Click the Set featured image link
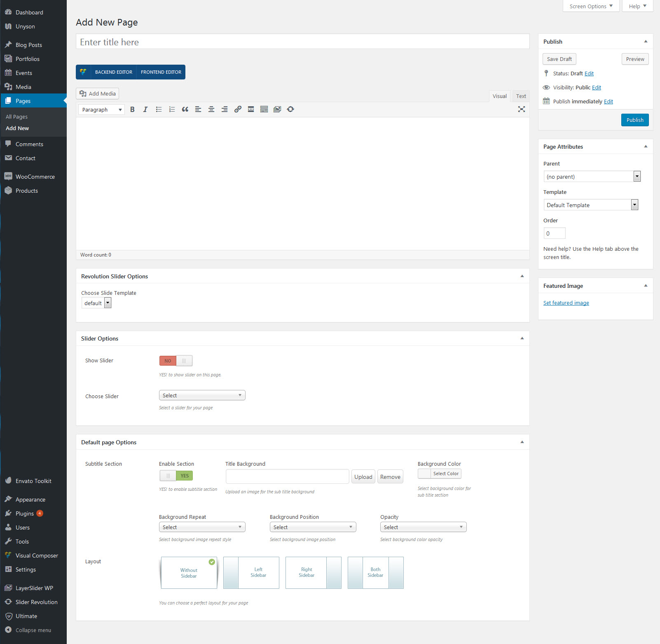 click(x=566, y=303)
